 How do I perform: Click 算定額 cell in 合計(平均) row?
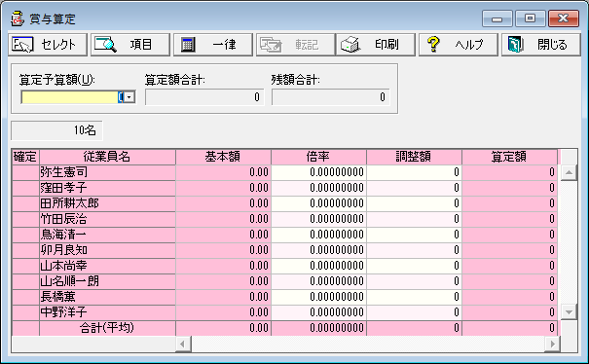pyautogui.click(x=509, y=328)
